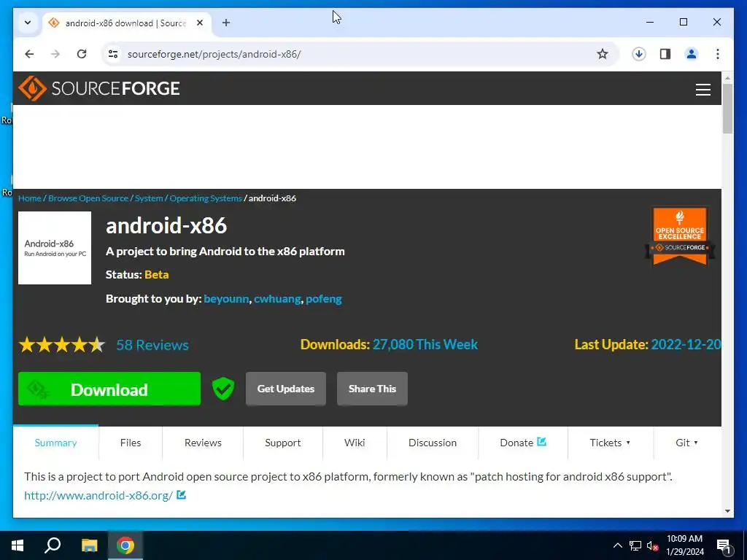Go to Home breadcrumb link
747x560 pixels.
pos(29,198)
